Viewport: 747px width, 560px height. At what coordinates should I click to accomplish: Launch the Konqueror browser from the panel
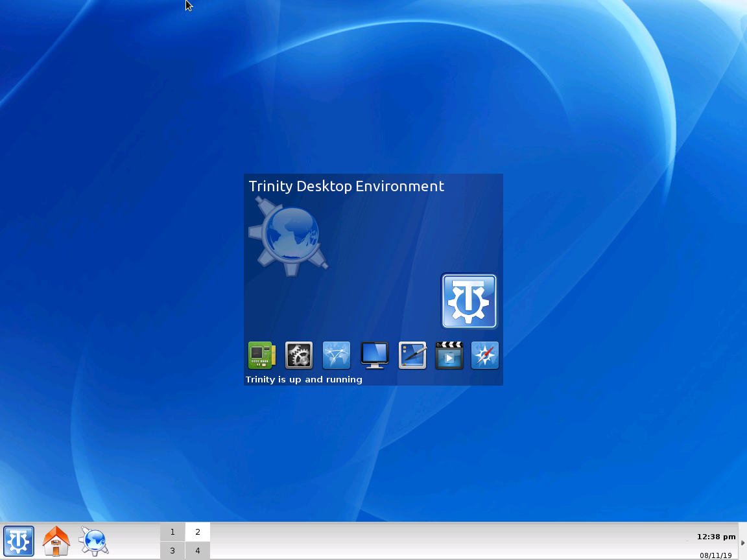pyautogui.click(x=93, y=541)
